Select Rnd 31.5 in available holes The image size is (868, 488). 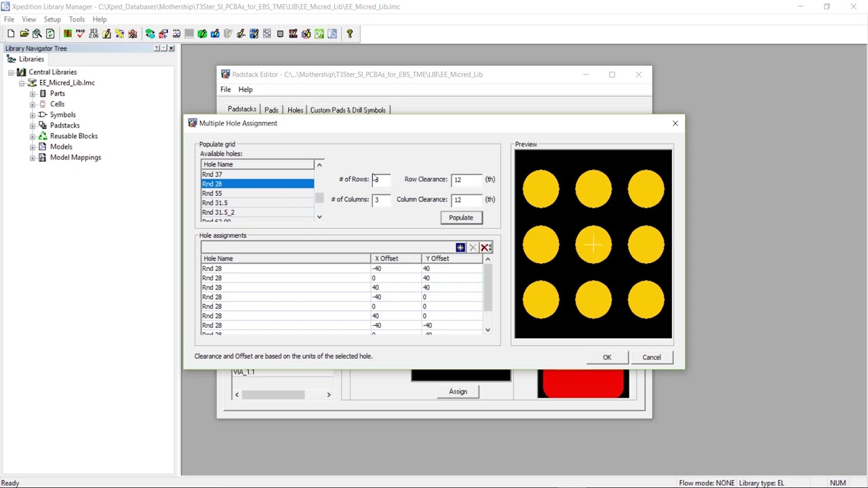click(x=257, y=203)
